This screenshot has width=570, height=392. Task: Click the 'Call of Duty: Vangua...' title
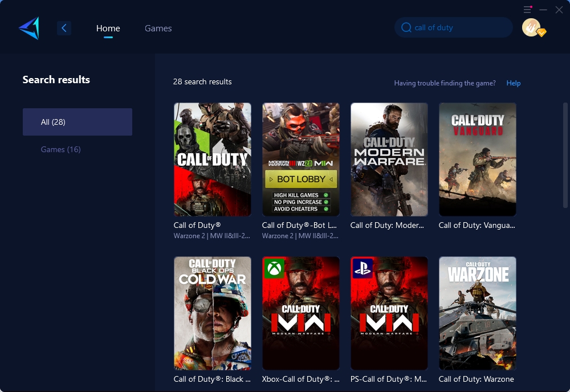[477, 225]
